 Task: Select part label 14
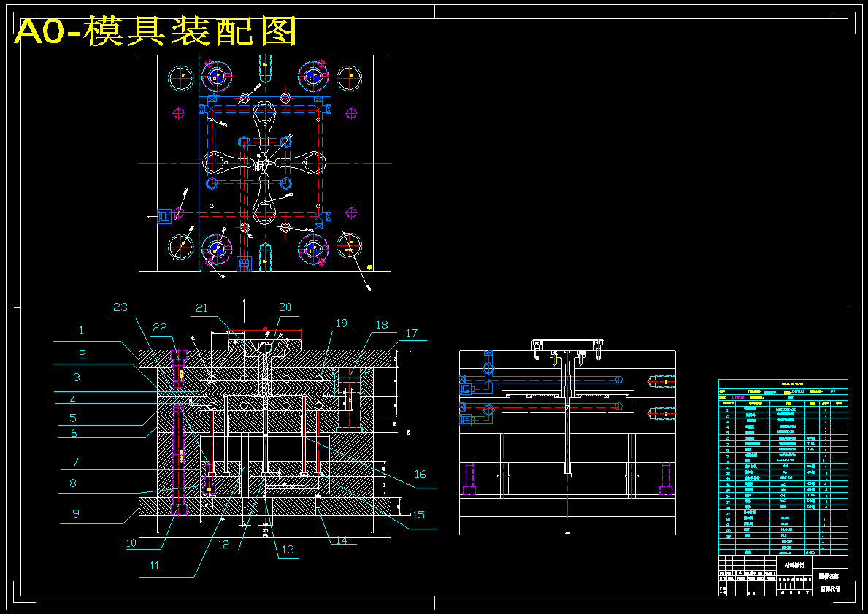pos(342,540)
